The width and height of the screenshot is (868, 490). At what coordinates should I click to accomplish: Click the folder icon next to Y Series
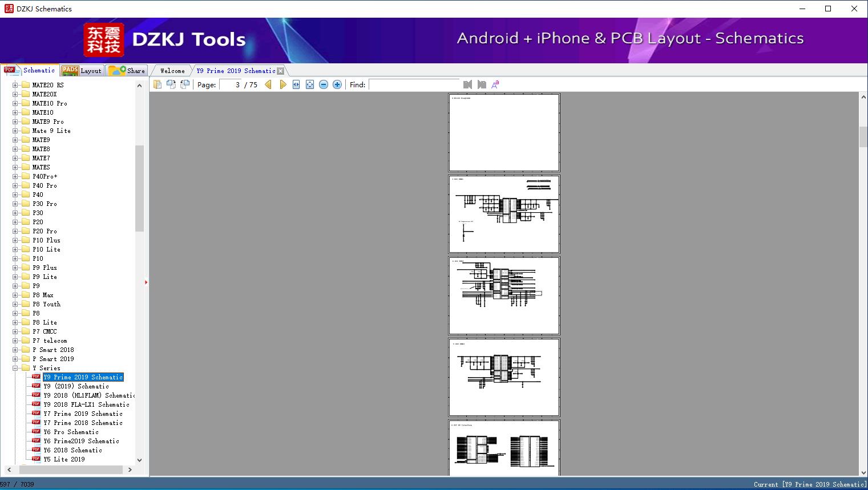coord(25,368)
